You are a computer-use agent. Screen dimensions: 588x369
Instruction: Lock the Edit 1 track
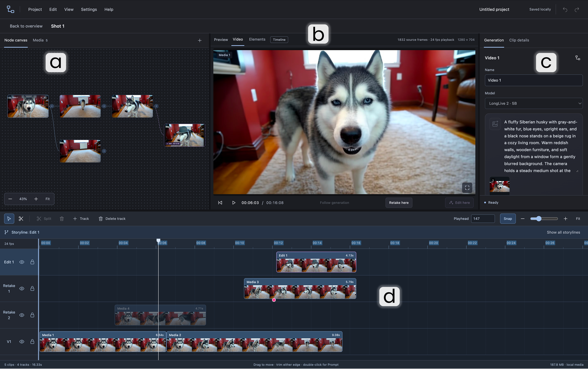(32, 262)
